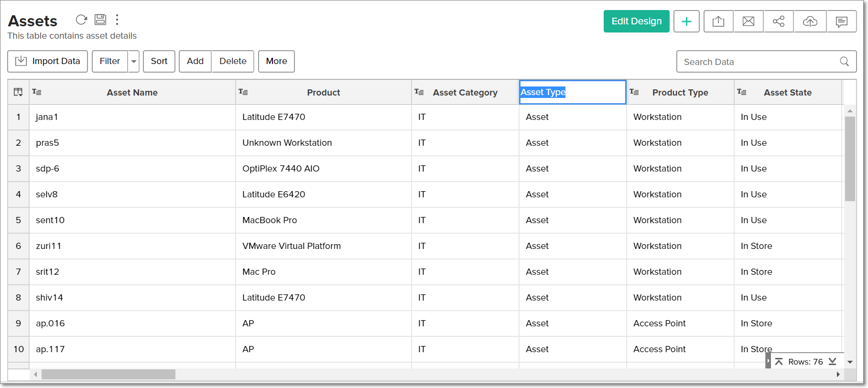Click the cell 'selv8'

click(132, 194)
